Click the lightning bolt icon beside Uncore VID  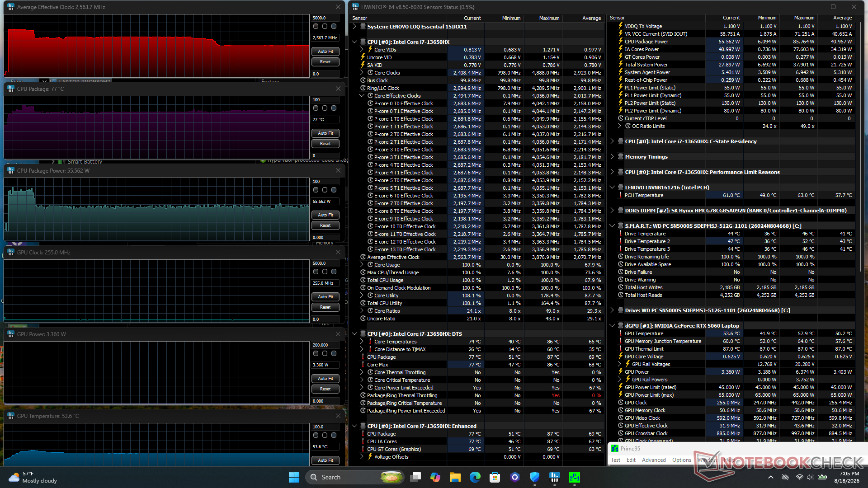pyautogui.click(x=363, y=57)
